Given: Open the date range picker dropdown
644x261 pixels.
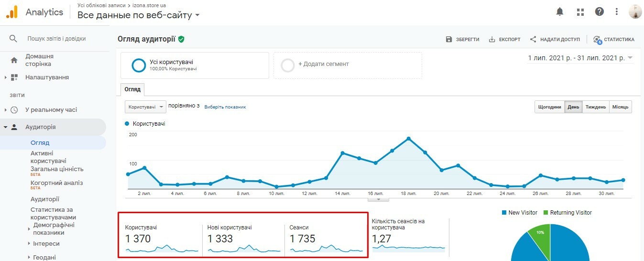Looking at the screenshot, I should click(x=580, y=58).
